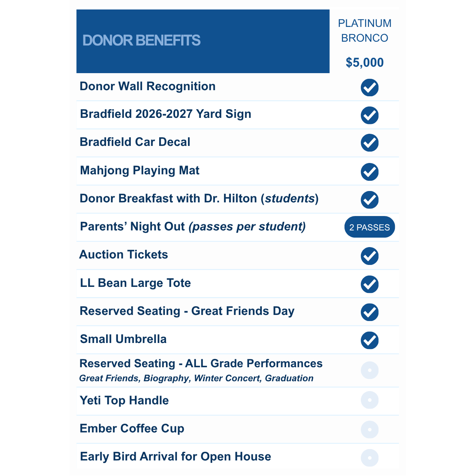Click the Donor Breakfast checkmark icon

[x=370, y=200]
